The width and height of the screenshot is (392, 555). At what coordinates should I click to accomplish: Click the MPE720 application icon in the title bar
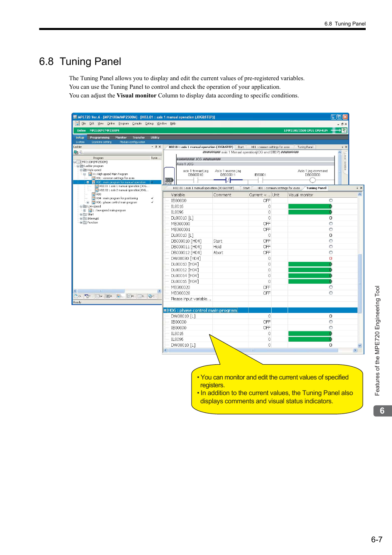[74, 117]
